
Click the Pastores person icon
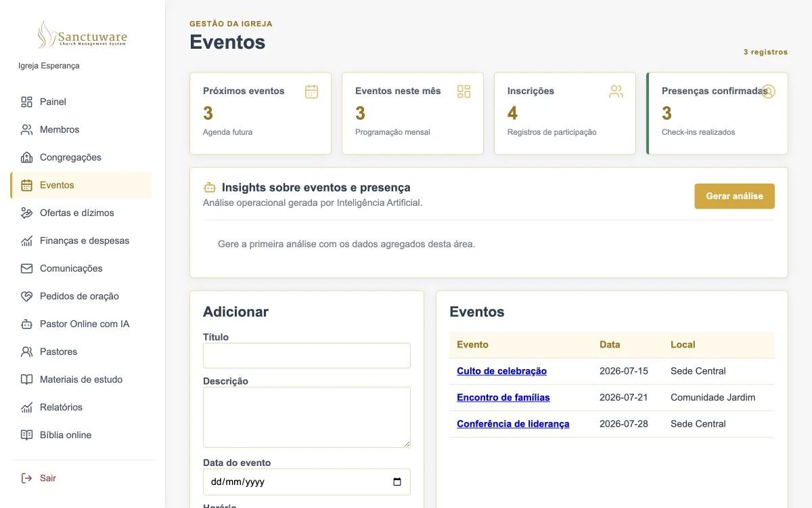point(26,352)
